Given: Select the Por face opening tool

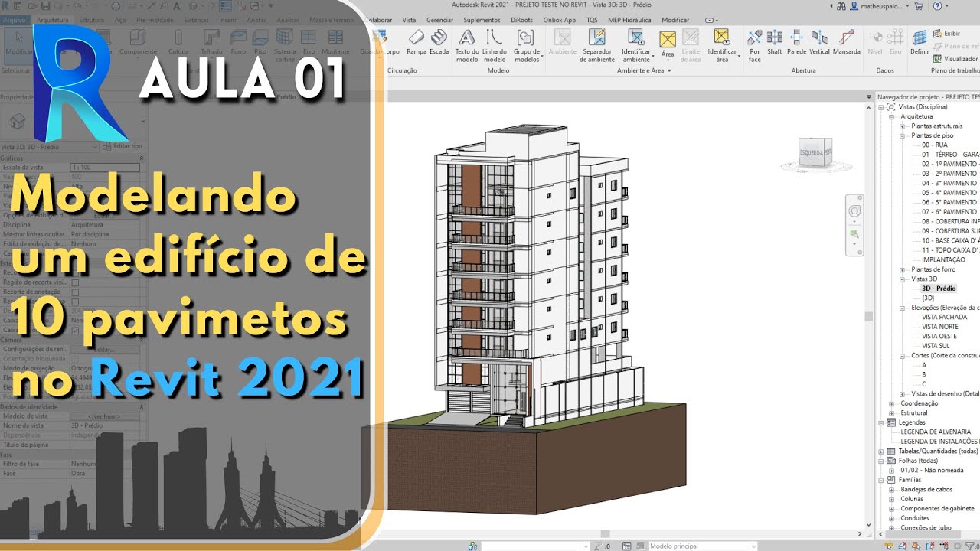Looking at the screenshot, I should [x=755, y=46].
